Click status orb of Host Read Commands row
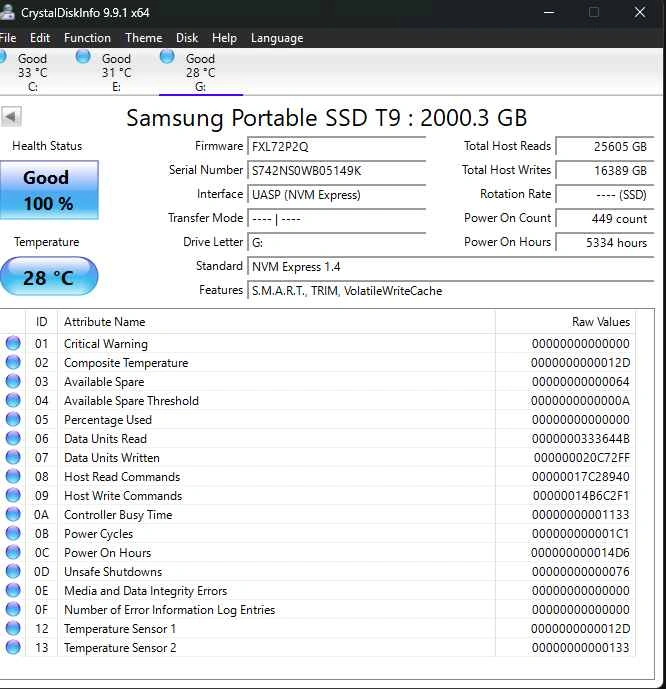The width and height of the screenshot is (666, 689). click(13, 476)
